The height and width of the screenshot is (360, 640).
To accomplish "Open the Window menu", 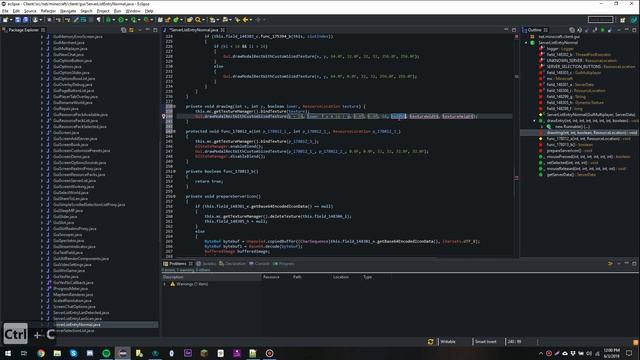I will (133, 11).
